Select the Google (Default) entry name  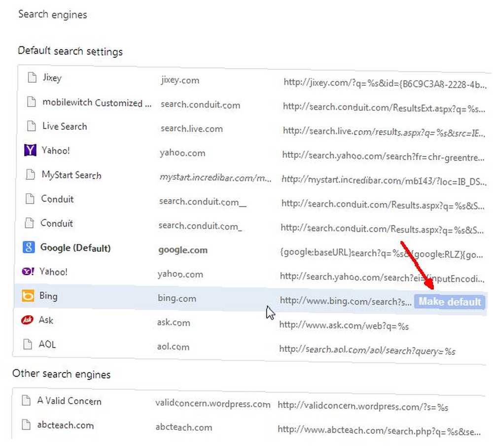click(75, 248)
